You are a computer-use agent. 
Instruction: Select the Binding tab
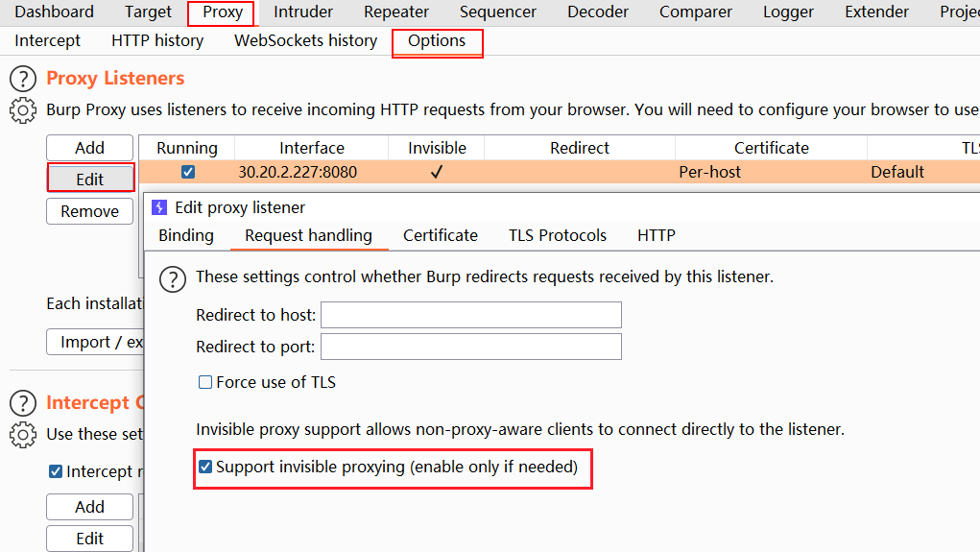point(186,235)
